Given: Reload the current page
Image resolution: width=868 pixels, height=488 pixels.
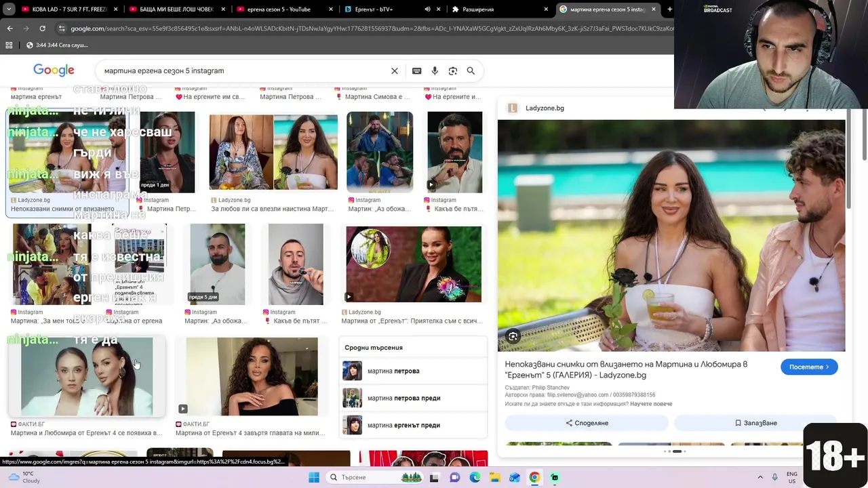Looking at the screenshot, I should (42, 28).
